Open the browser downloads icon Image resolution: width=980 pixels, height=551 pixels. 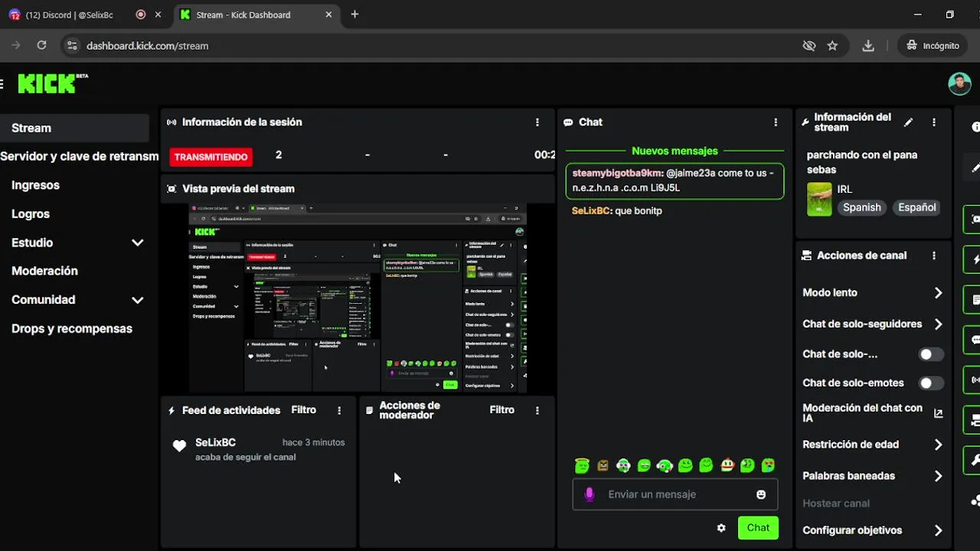point(868,46)
